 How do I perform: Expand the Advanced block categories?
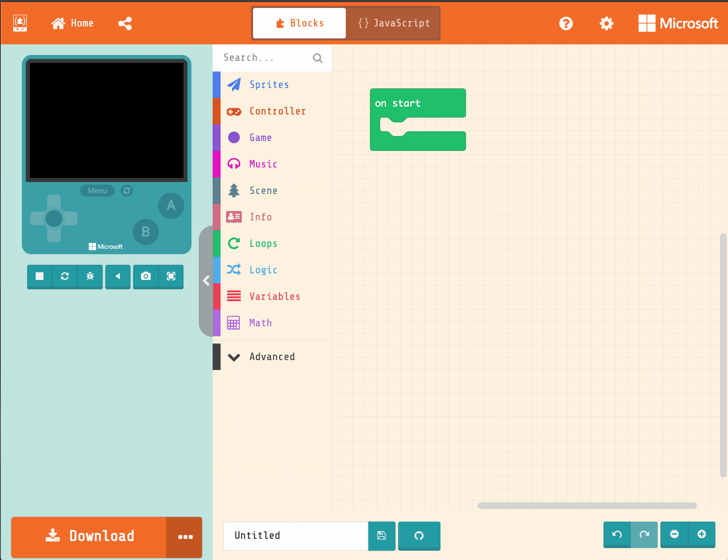tap(272, 357)
